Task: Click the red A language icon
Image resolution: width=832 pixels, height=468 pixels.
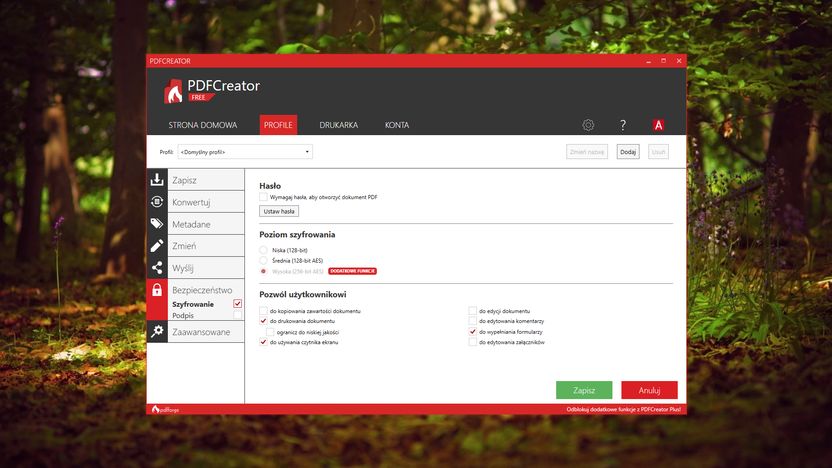Action: click(658, 125)
